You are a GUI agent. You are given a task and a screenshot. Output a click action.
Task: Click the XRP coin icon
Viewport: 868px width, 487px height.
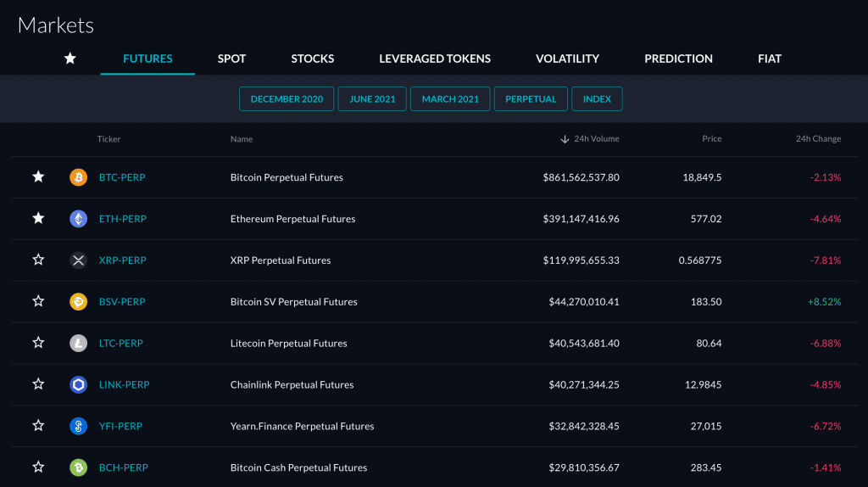(78, 260)
